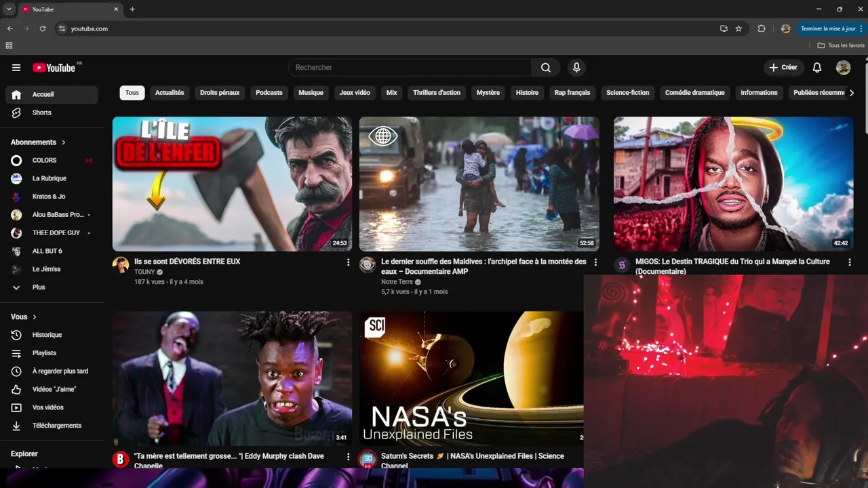Click Terminer la mise à jour
Screen dimensions: 868x488
pyautogui.click(x=828, y=28)
